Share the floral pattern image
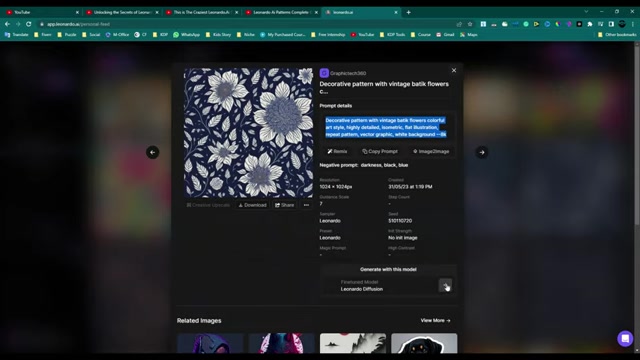The height and width of the screenshot is (360, 640). tap(284, 205)
